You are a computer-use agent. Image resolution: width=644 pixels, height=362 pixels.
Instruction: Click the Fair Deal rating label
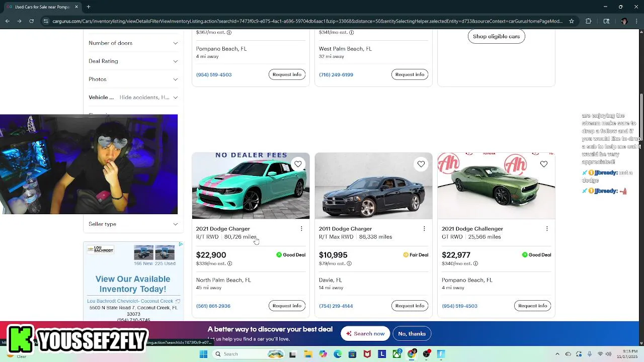[415, 255]
